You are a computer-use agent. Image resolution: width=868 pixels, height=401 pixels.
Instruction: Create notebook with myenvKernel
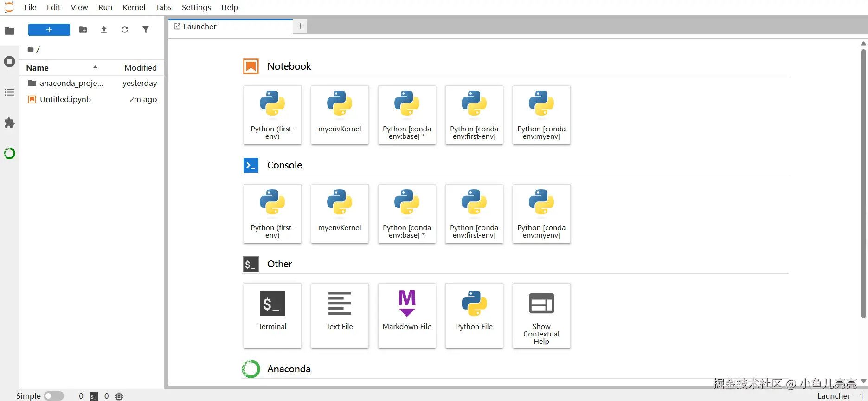[x=340, y=115]
